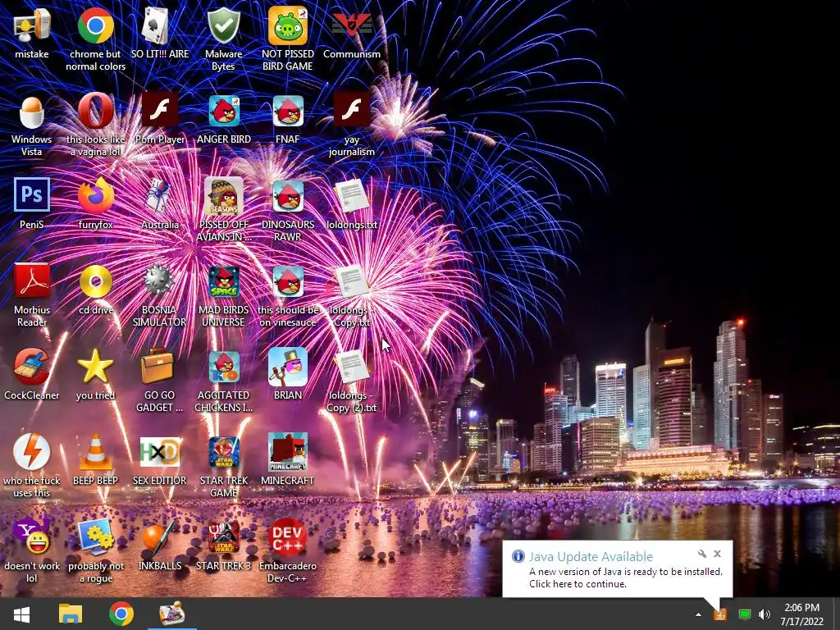Viewport: 840px width, 630px height.
Task: Select the Communism desktop icon
Action: coord(352,25)
